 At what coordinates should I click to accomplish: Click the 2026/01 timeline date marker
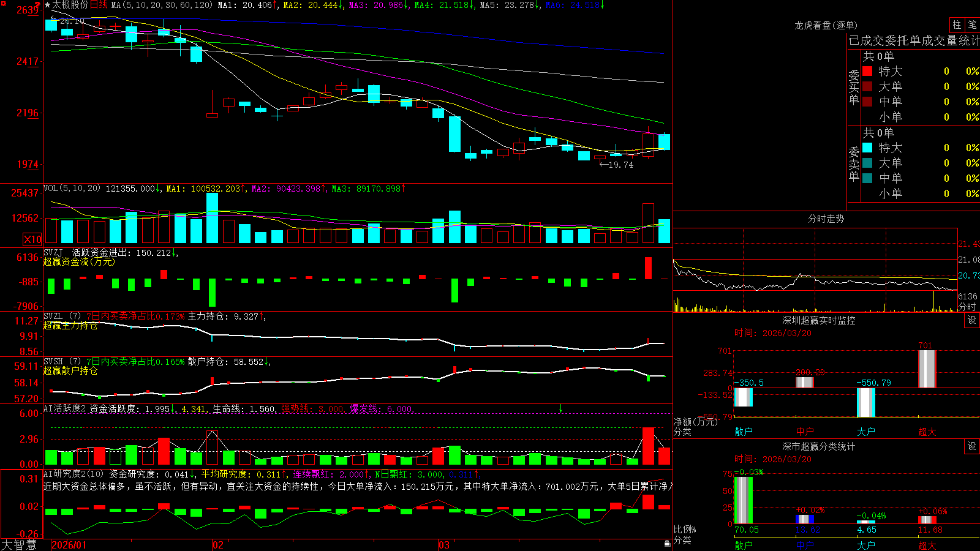[x=69, y=545]
